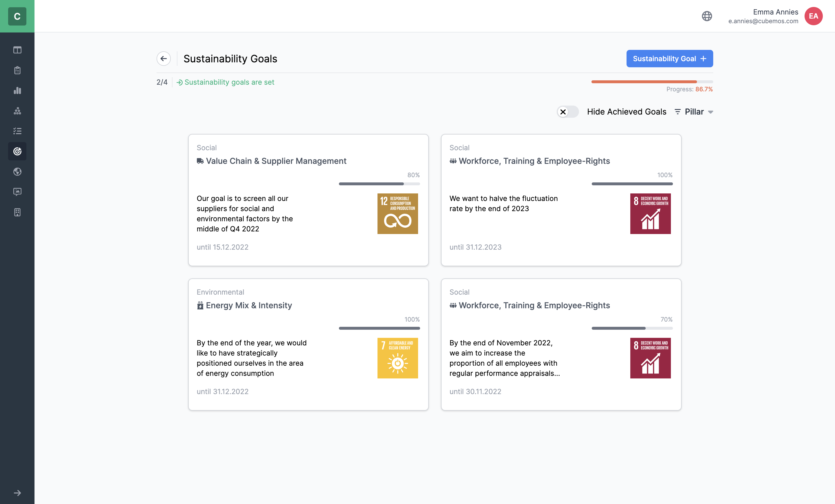Open the company building icon in sidebar

(x=17, y=212)
